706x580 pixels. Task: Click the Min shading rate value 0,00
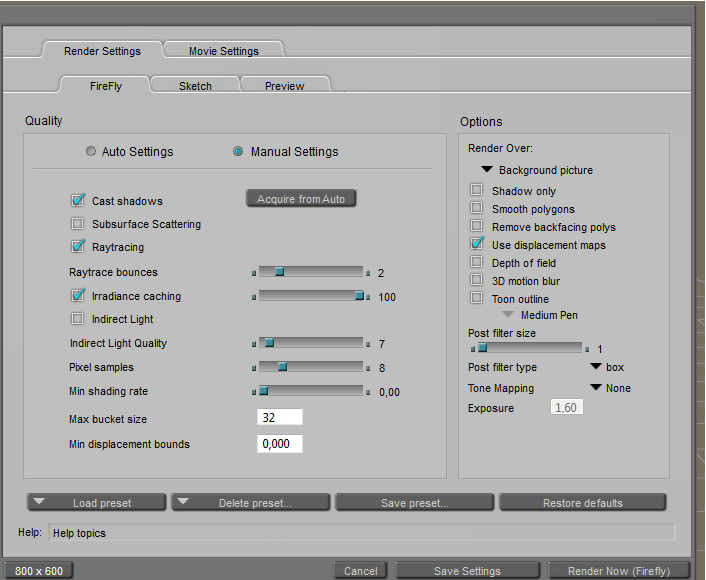click(x=389, y=392)
